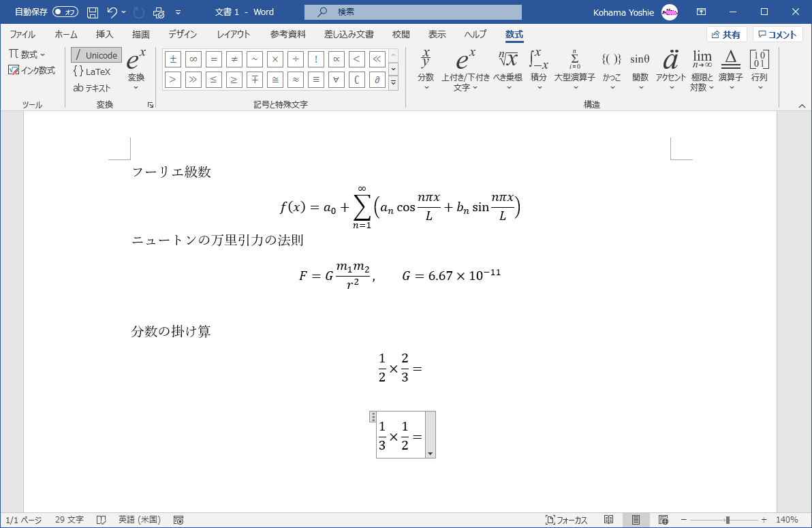Open Ribbon Display Options icon
The image size is (812, 528).
[x=701, y=12]
